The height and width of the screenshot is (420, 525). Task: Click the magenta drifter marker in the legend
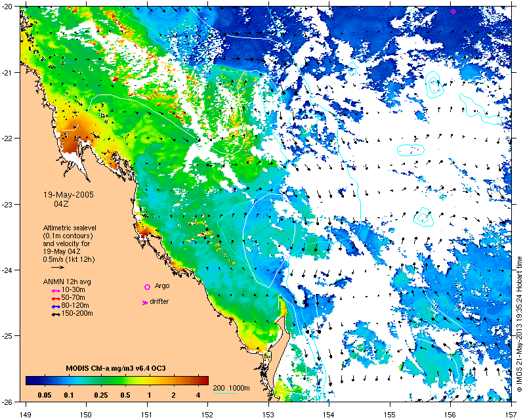coord(145,303)
